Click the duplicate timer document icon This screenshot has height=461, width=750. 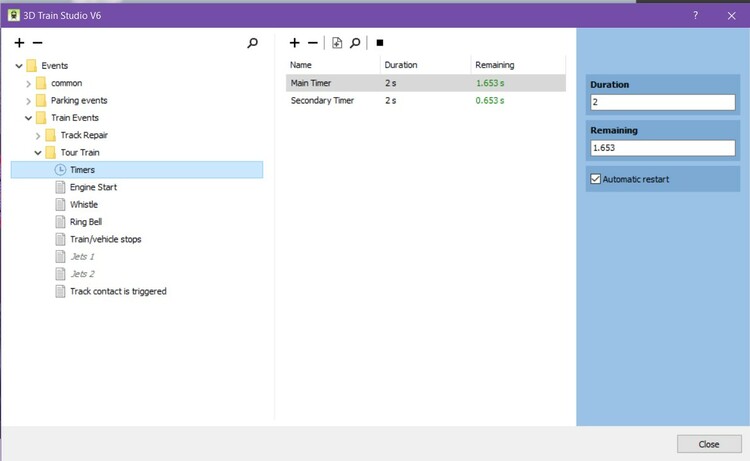point(337,43)
